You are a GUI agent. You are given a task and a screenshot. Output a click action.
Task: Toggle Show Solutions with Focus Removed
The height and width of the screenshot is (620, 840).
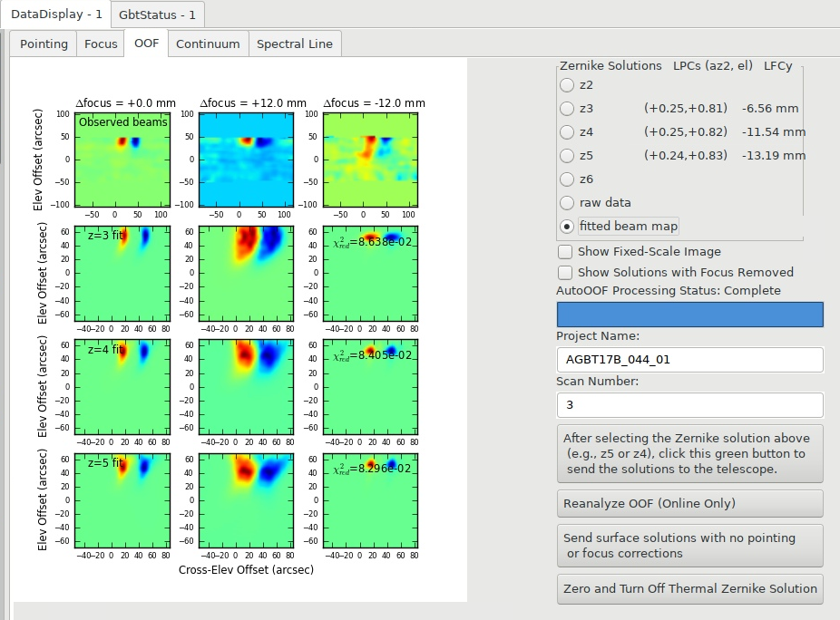tap(565, 273)
